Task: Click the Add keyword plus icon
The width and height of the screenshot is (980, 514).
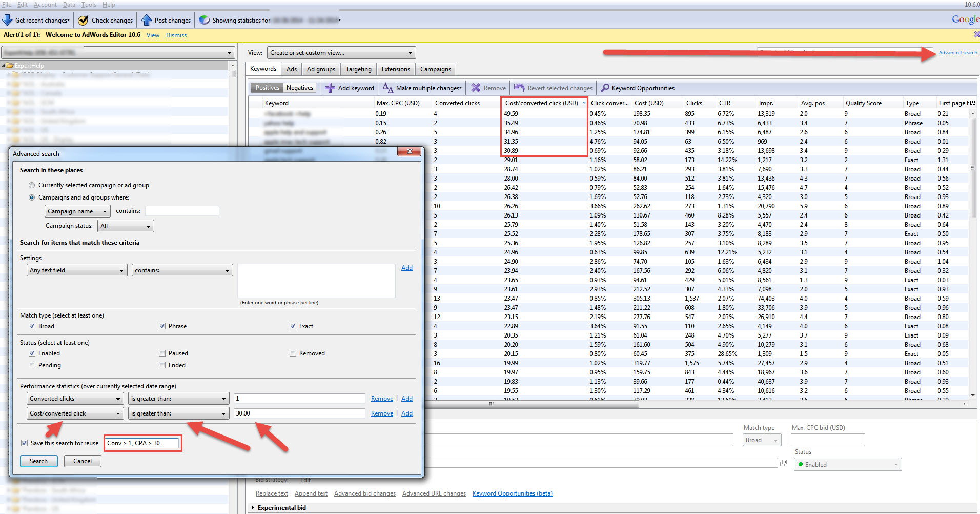Action: coord(330,88)
